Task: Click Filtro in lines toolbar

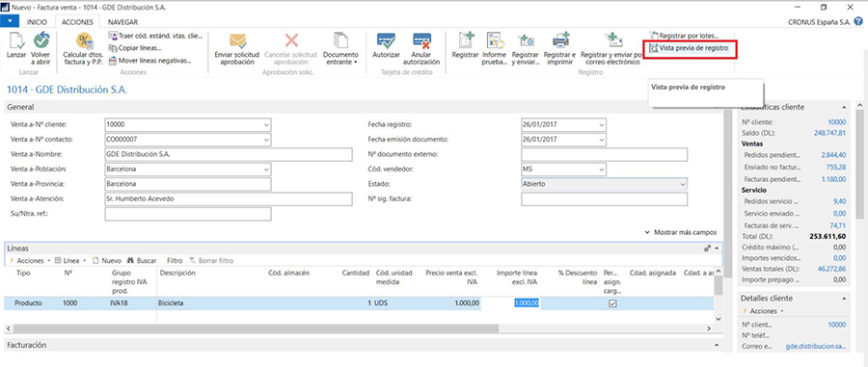Action: pyautogui.click(x=175, y=260)
